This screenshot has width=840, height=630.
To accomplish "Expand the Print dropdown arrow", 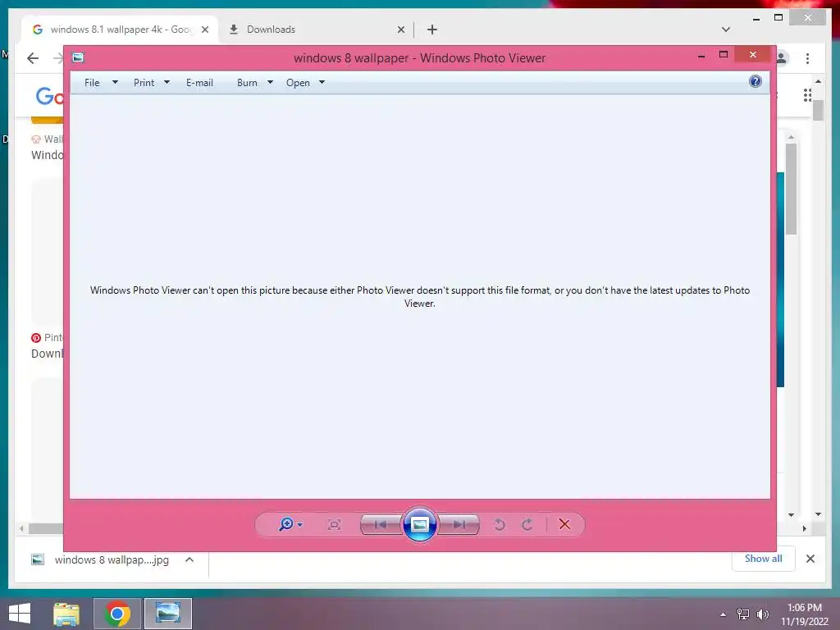I will coord(167,82).
